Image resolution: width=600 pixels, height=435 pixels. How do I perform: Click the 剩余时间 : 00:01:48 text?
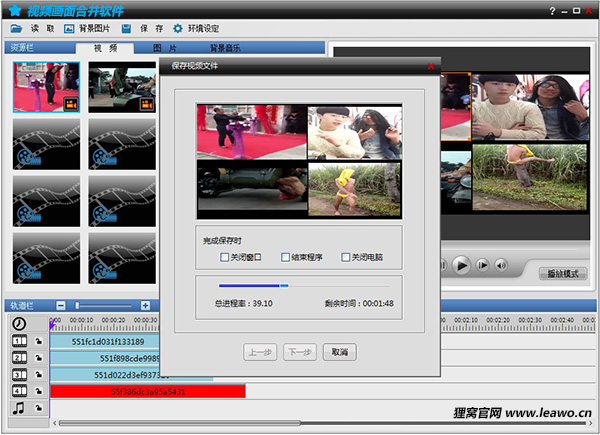coord(359,303)
